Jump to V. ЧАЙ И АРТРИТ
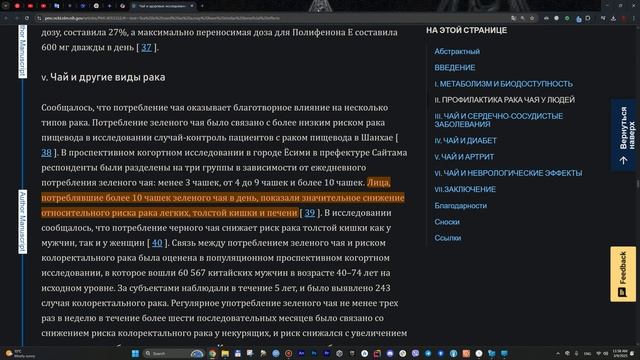Screen dimensions: 640x360 (464, 157)
